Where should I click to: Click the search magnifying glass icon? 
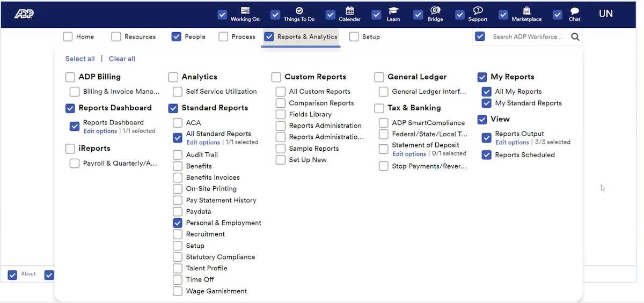pos(575,37)
